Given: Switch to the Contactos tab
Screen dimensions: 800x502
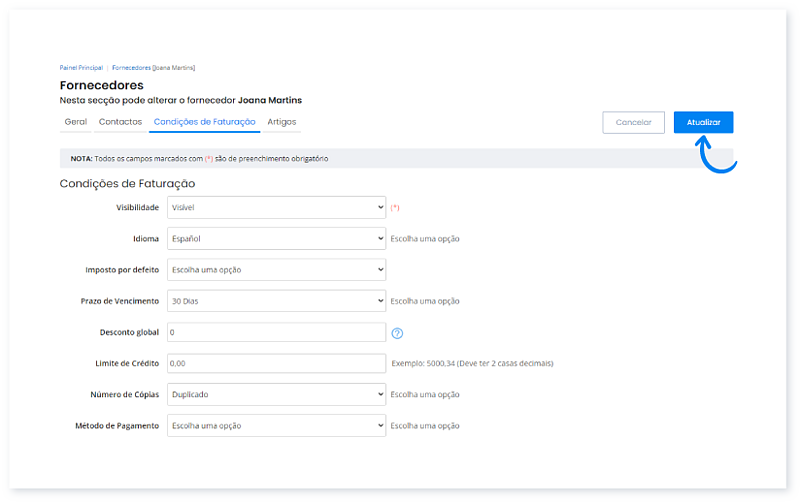Looking at the screenshot, I should click(x=120, y=122).
